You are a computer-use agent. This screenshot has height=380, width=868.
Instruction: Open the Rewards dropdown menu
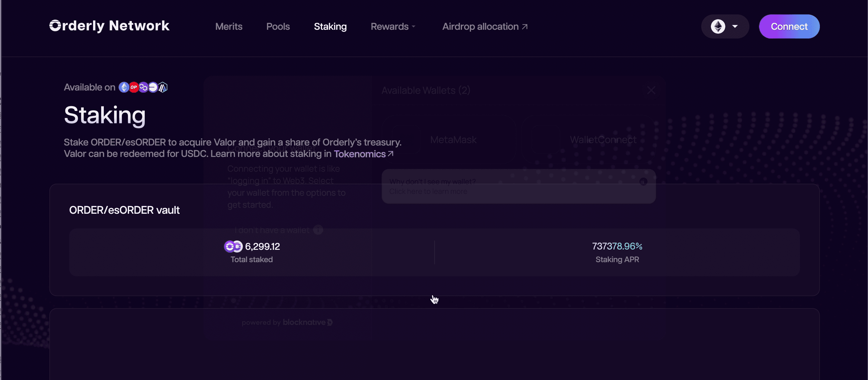[x=393, y=26]
